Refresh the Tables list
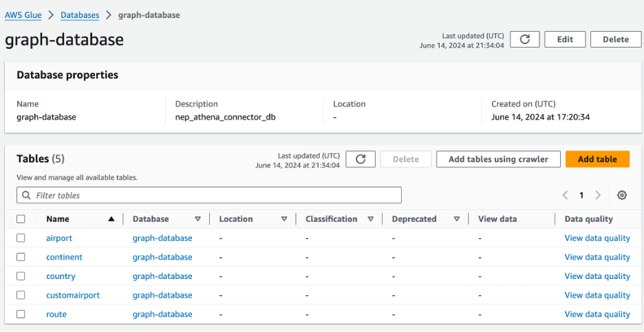This screenshot has height=332, width=644. 361,159
